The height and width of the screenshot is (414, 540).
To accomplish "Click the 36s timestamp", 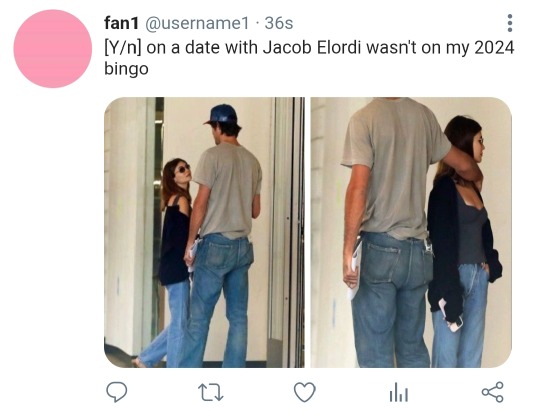I will (279, 23).
